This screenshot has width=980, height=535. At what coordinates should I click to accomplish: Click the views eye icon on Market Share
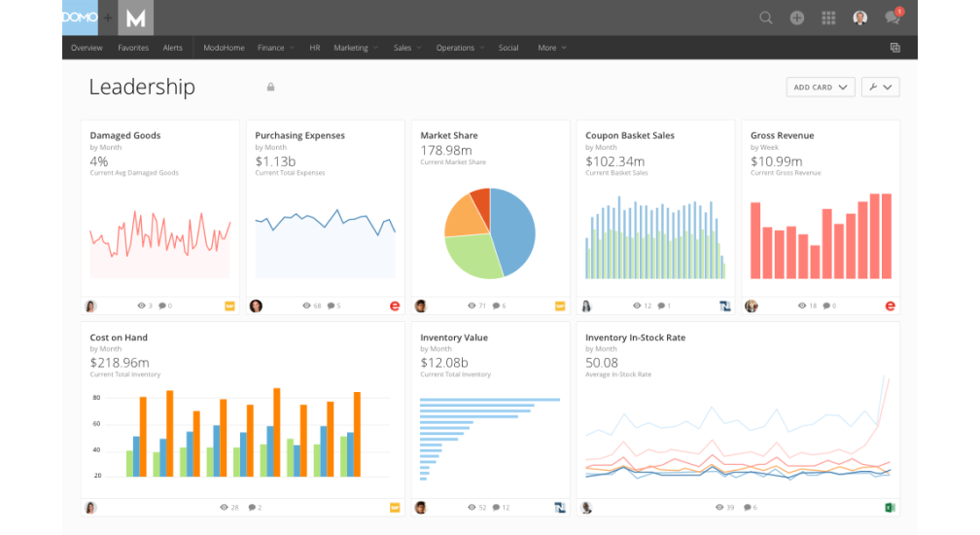(x=472, y=306)
